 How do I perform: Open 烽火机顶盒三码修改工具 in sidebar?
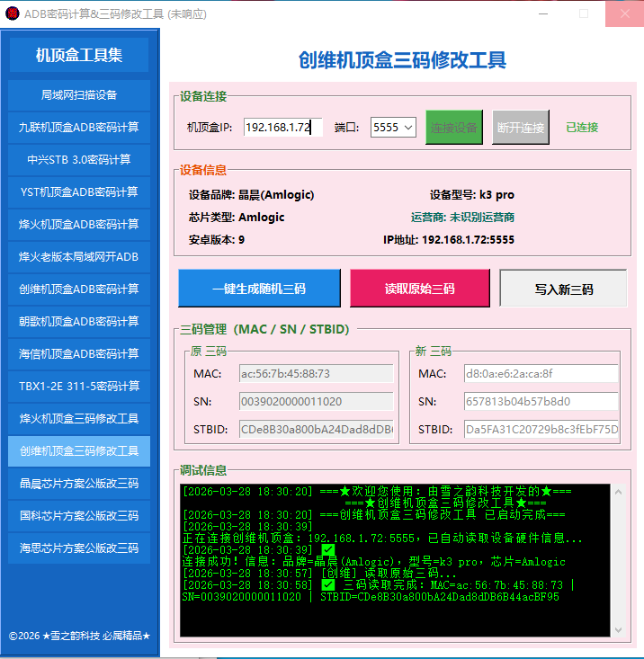coord(79,419)
